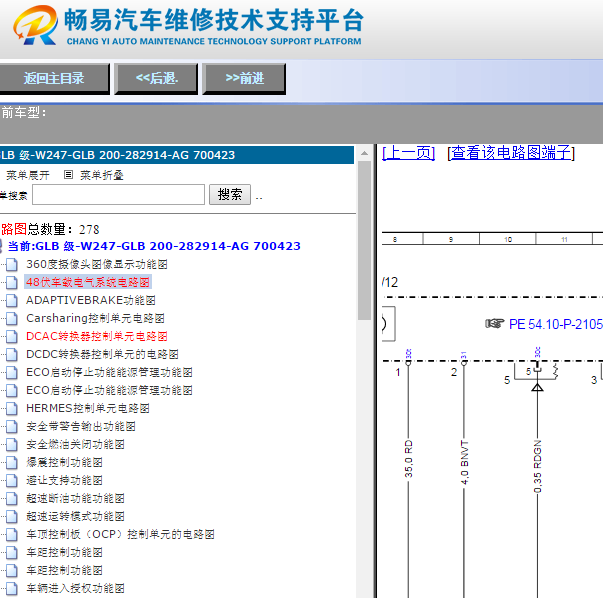The height and width of the screenshot is (598, 603).
Task: Click document icon beside 安全带警告输出功能图
Action: (x=12, y=426)
